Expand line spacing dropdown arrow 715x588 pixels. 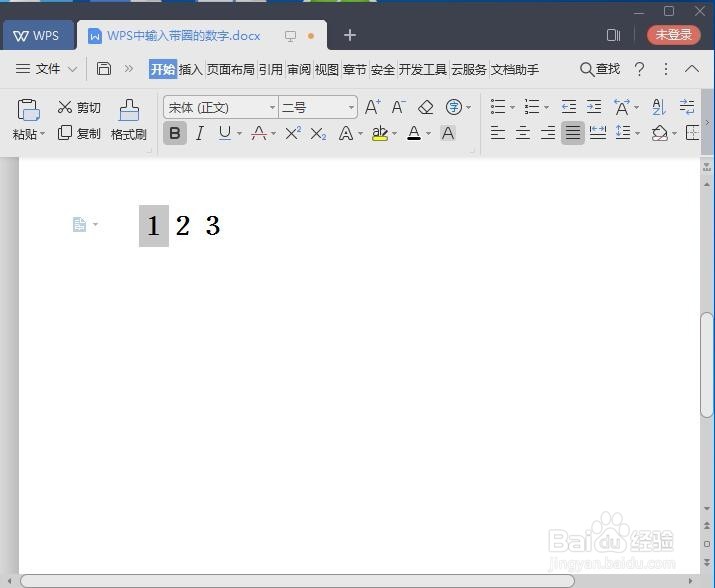pos(637,134)
